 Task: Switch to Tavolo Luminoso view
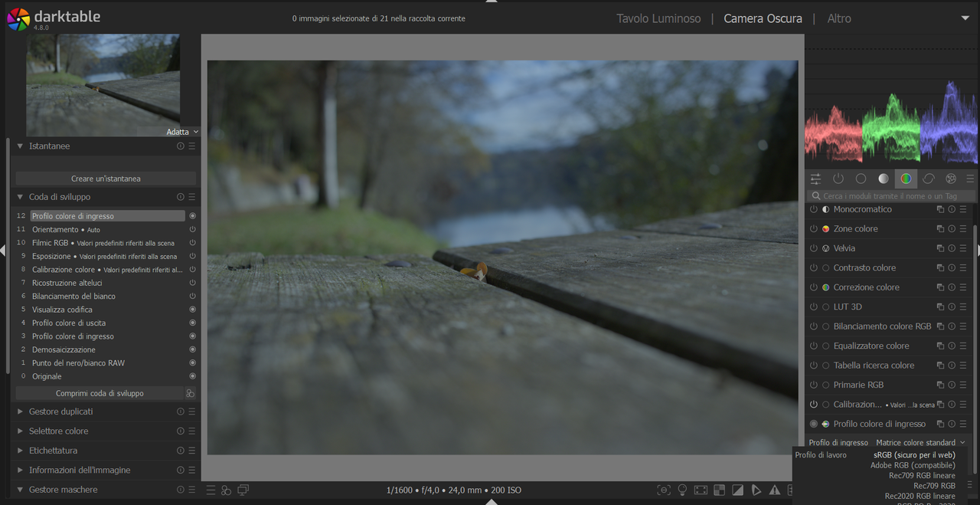pos(658,18)
